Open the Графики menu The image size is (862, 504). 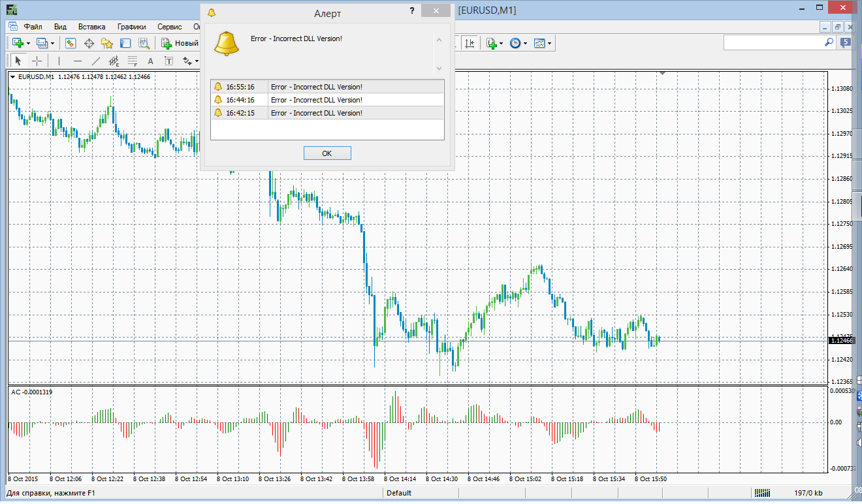(131, 27)
